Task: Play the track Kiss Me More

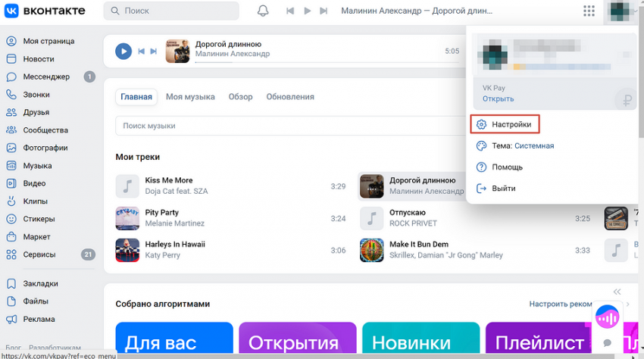Action: pyautogui.click(x=168, y=180)
